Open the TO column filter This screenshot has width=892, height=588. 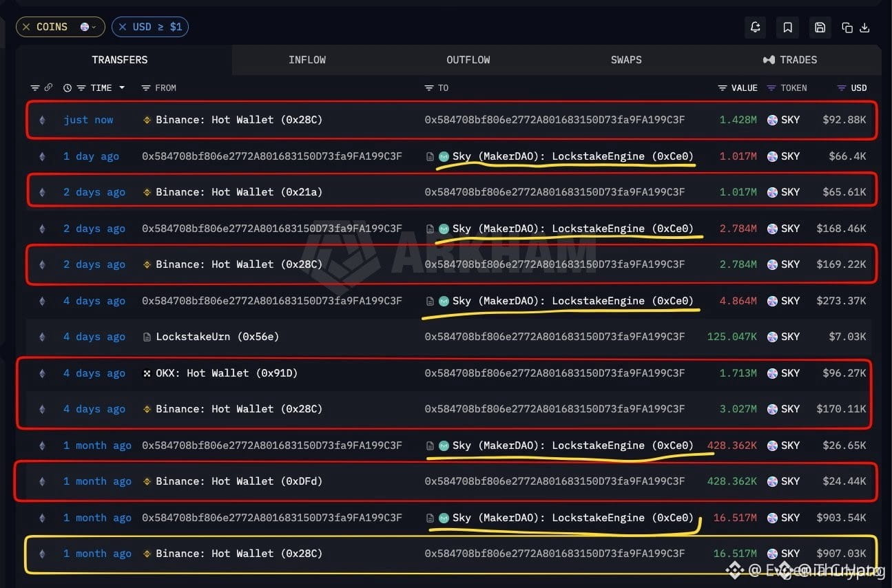428,88
